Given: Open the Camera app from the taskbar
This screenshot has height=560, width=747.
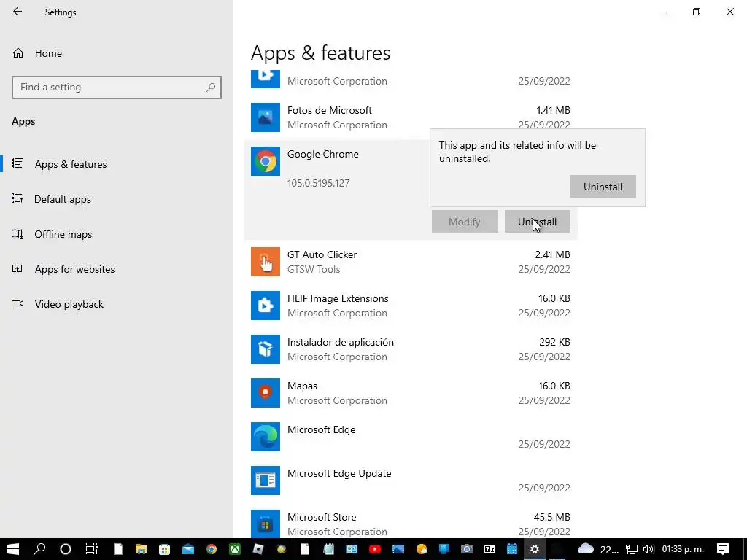Looking at the screenshot, I should click(466, 549).
